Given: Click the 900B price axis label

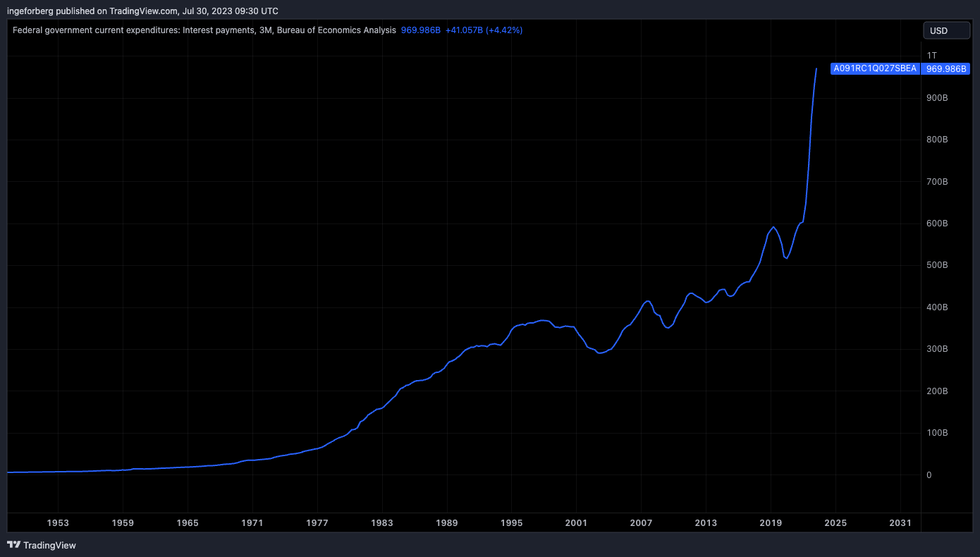Looking at the screenshot, I should click(937, 98).
